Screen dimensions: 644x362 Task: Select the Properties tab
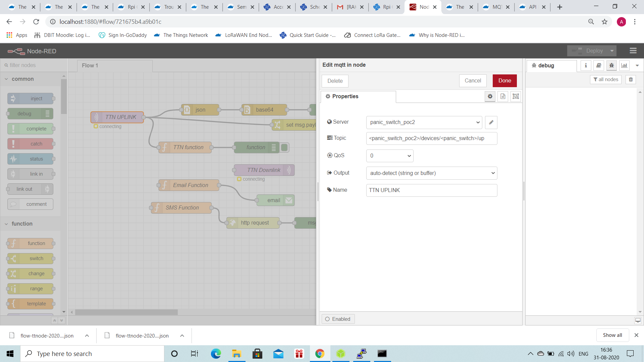click(358, 97)
